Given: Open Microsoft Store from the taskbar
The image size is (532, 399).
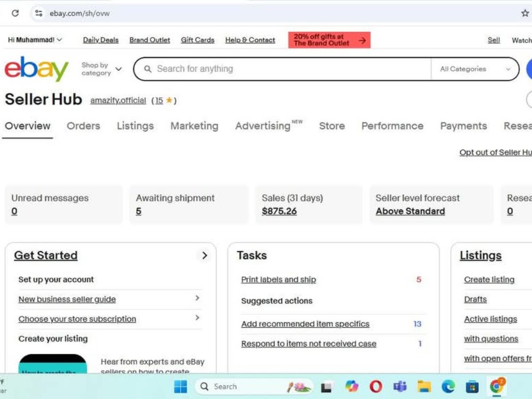Looking at the screenshot, I should tap(472, 386).
